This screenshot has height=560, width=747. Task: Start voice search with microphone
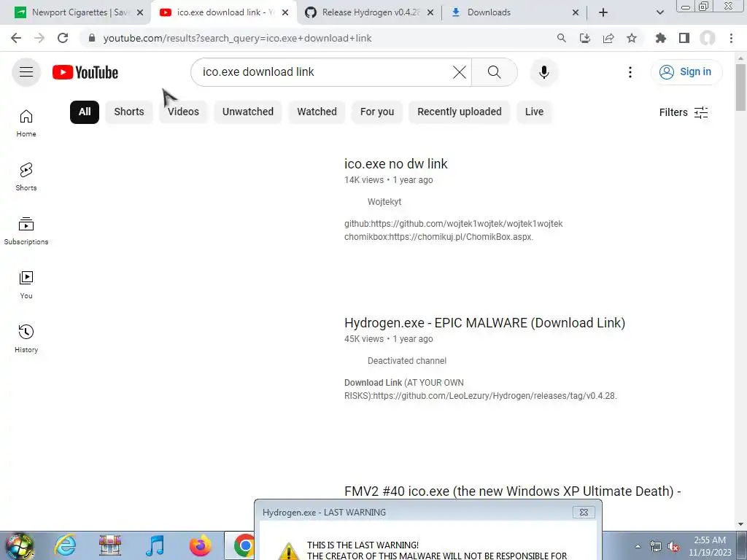[543, 72]
